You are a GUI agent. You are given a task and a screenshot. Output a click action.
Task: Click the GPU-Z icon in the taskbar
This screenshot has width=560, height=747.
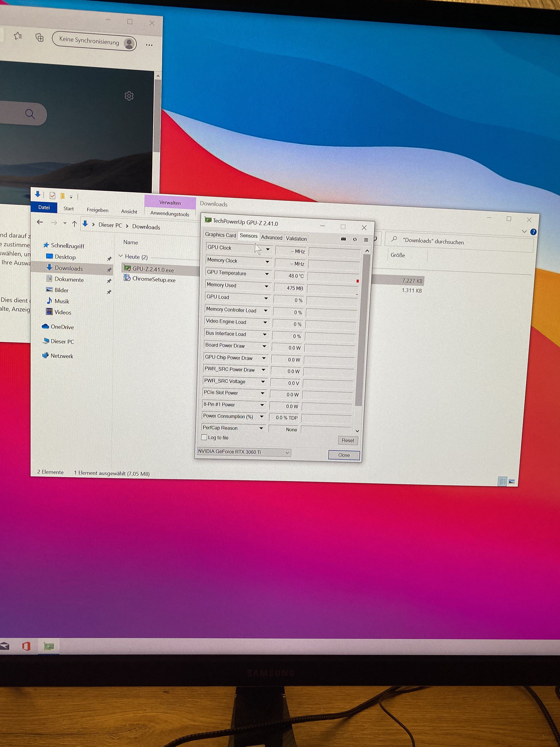click(49, 646)
